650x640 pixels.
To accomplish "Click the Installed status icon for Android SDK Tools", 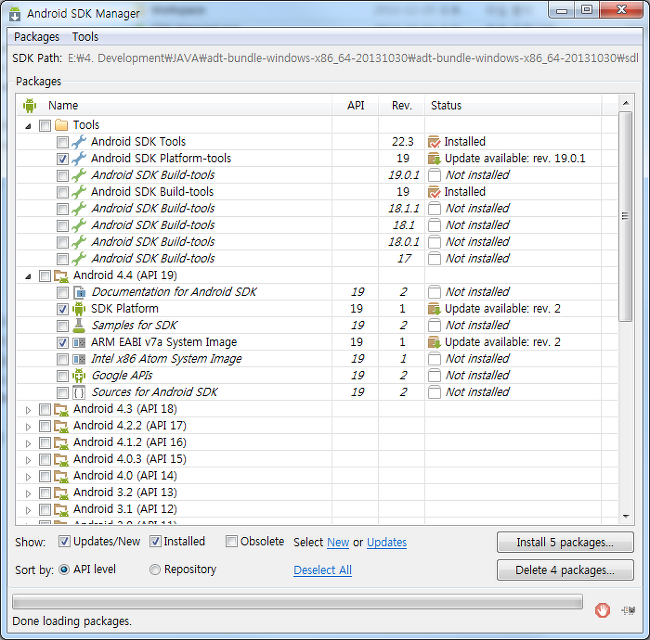I will point(434,142).
